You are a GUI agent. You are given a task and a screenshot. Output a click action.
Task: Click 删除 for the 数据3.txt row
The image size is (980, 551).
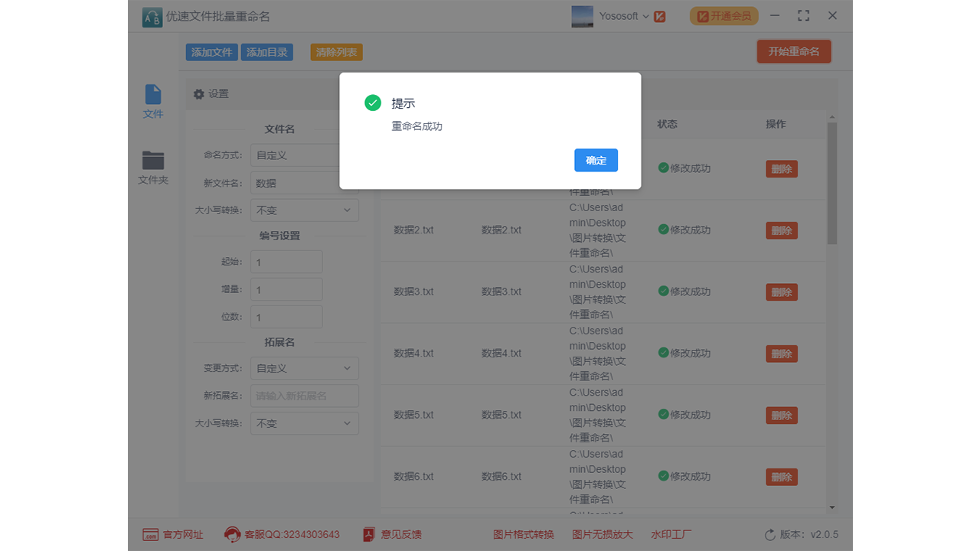(x=781, y=292)
